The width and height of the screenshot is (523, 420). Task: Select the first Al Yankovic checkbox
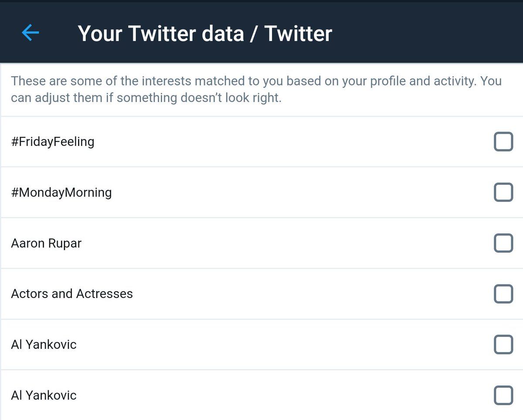pyautogui.click(x=503, y=345)
